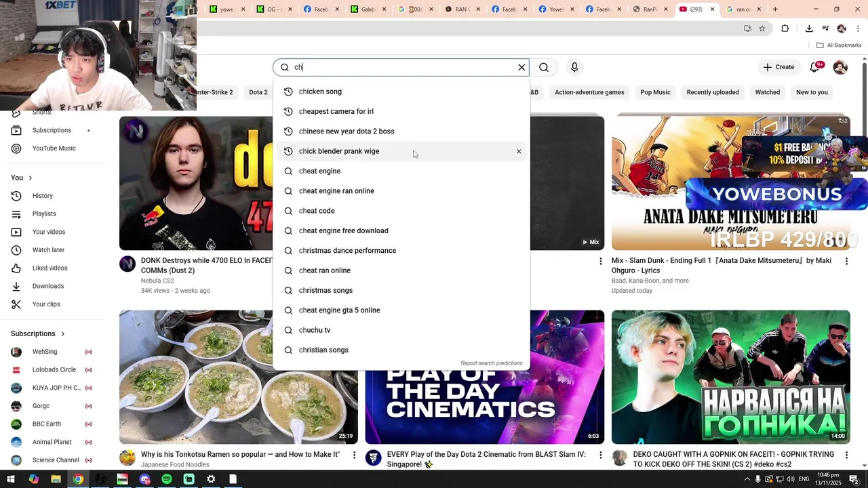
Task: Open more options for Slam Dunk mix
Action: click(846, 261)
